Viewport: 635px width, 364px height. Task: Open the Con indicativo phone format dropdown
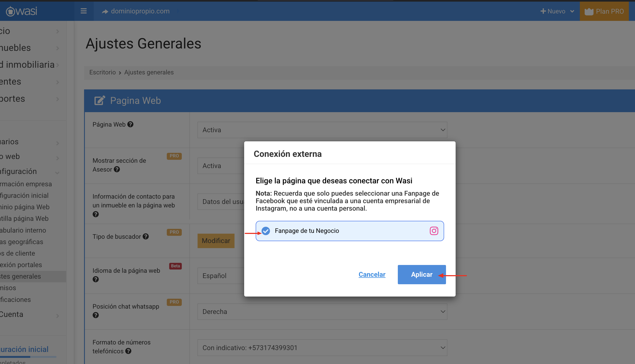[322, 348]
